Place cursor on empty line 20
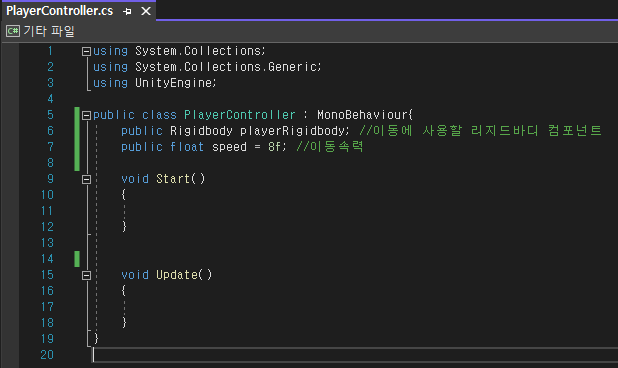 355,355
